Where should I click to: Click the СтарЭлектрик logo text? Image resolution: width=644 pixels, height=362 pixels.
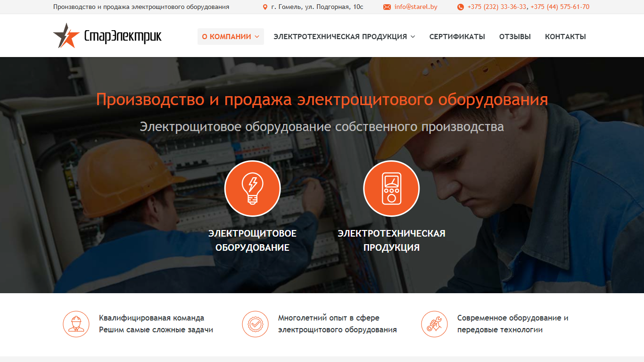tap(123, 36)
